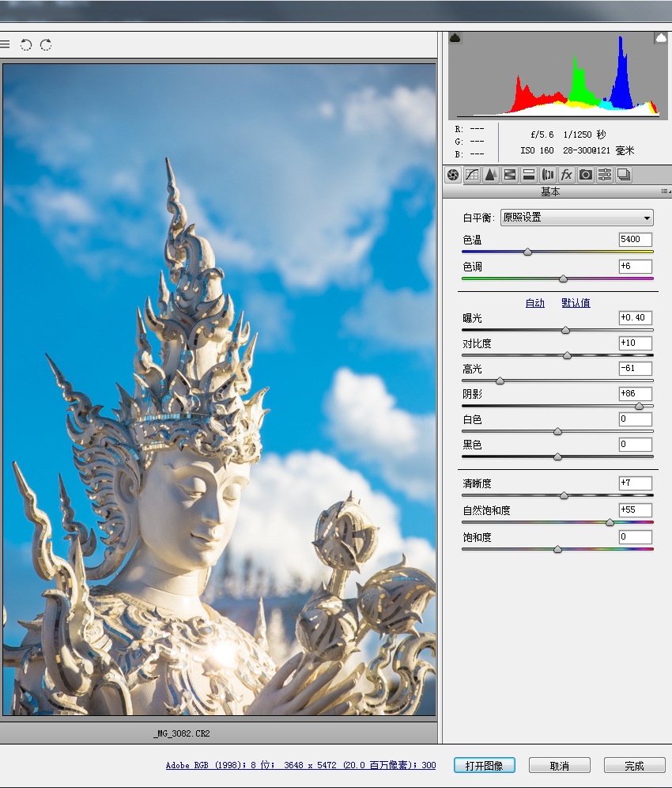Viewport: 672px width, 788px height.
Task: Click the 色调 tint slider handle
Action: [563, 278]
